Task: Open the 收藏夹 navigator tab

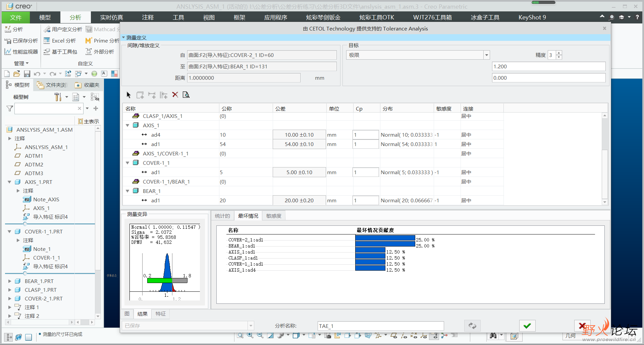Action: click(x=87, y=85)
